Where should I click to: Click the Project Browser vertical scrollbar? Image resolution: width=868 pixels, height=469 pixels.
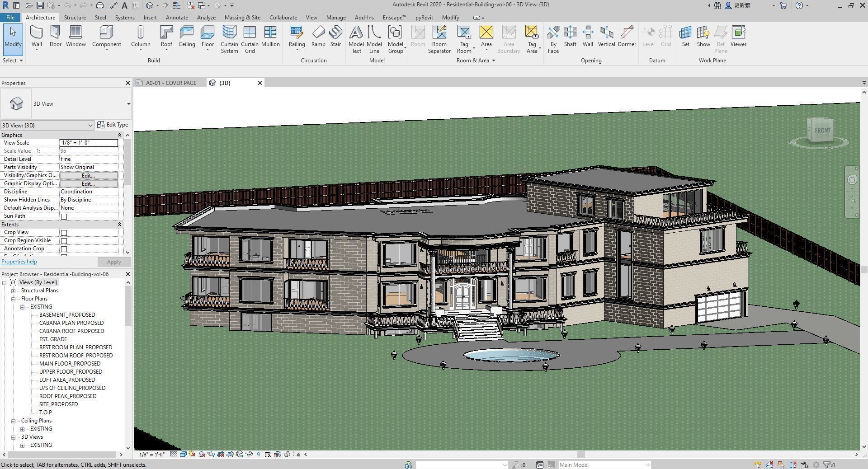pos(128,306)
